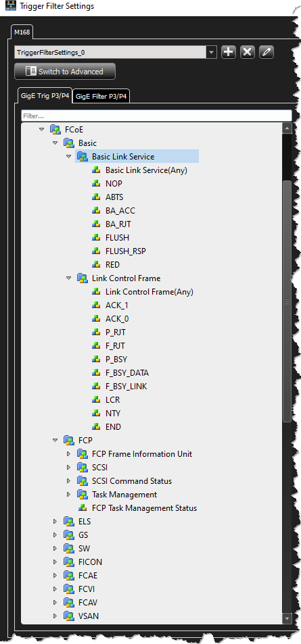Click the pencil edit settings icon
Viewport: 301px width, 644px height.
pos(267,52)
